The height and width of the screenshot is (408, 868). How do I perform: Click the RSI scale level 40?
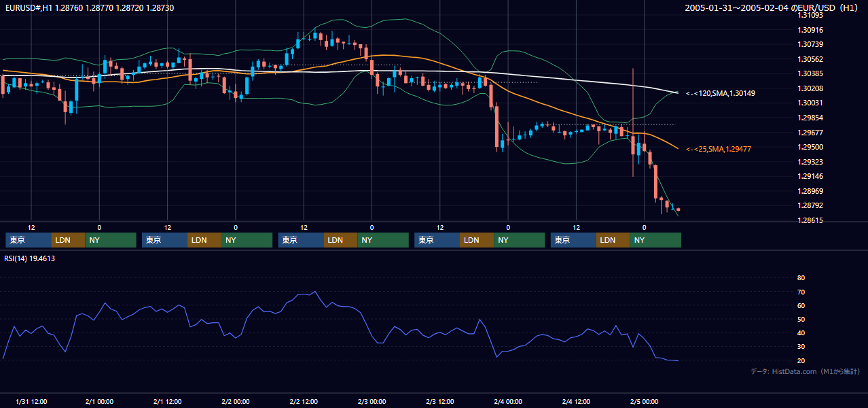point(801,333)
